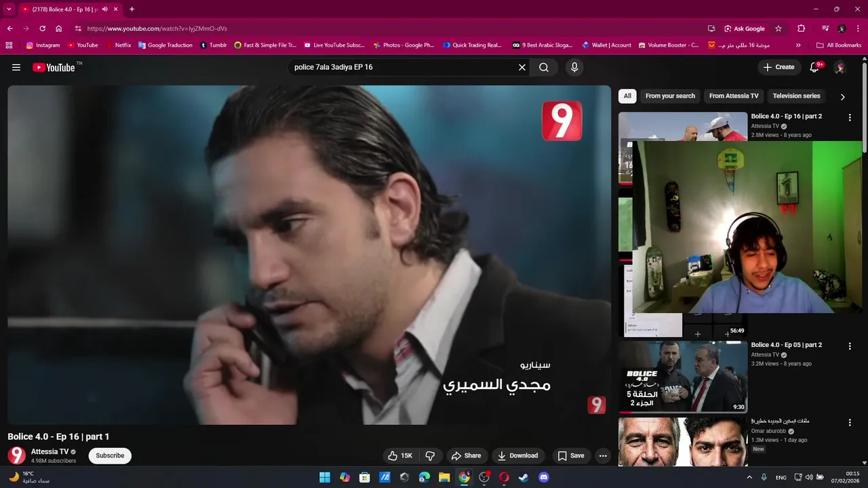
Task: Subscribe to Attessia TV
Action: click(x=110, y=455)
